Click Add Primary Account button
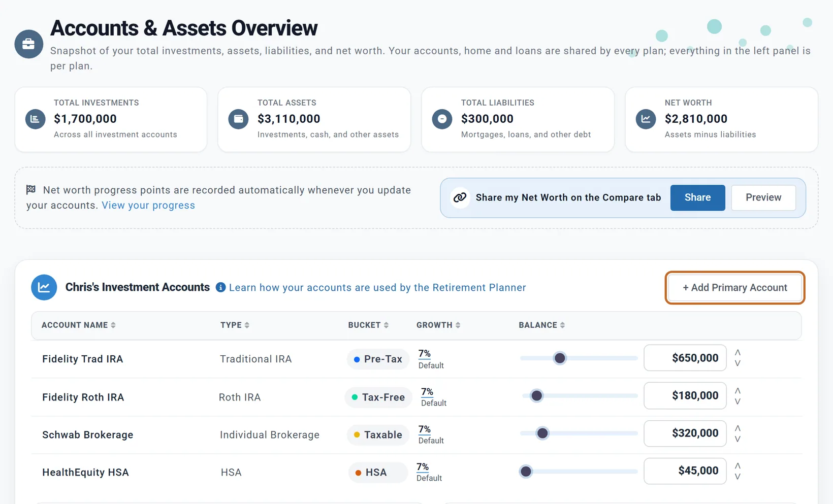The height and width of the screenshot is (504, 833). (735, 288)
